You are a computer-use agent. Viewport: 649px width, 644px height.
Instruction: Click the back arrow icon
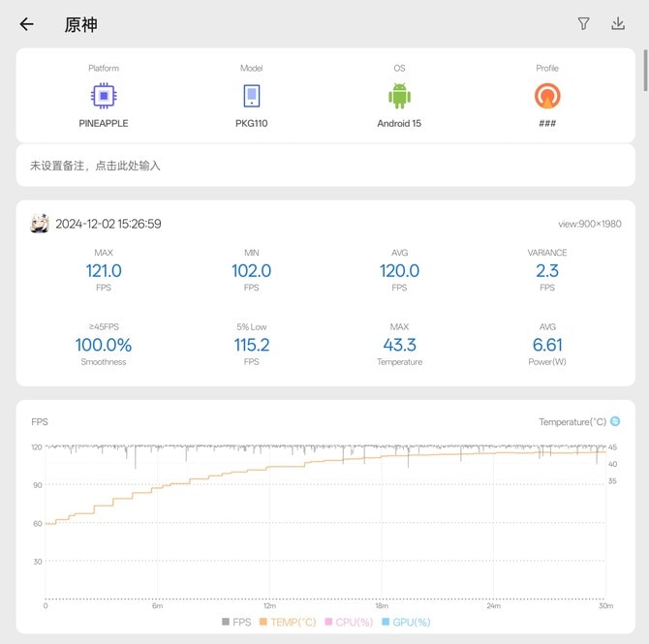pyautogui.click(x=26, y=24)
